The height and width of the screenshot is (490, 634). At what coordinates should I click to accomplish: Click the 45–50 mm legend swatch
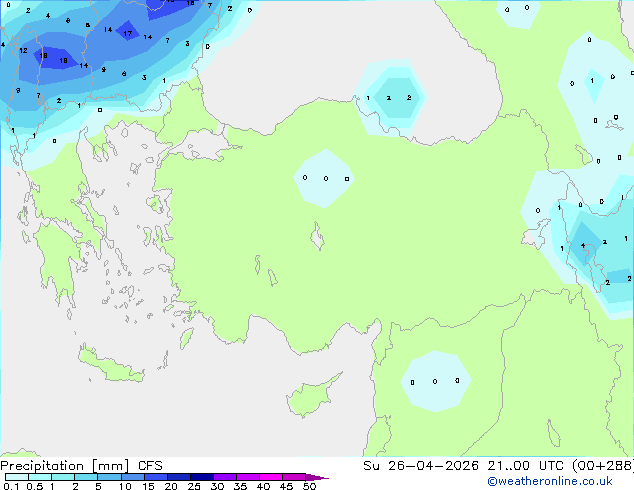coord(294,477)
